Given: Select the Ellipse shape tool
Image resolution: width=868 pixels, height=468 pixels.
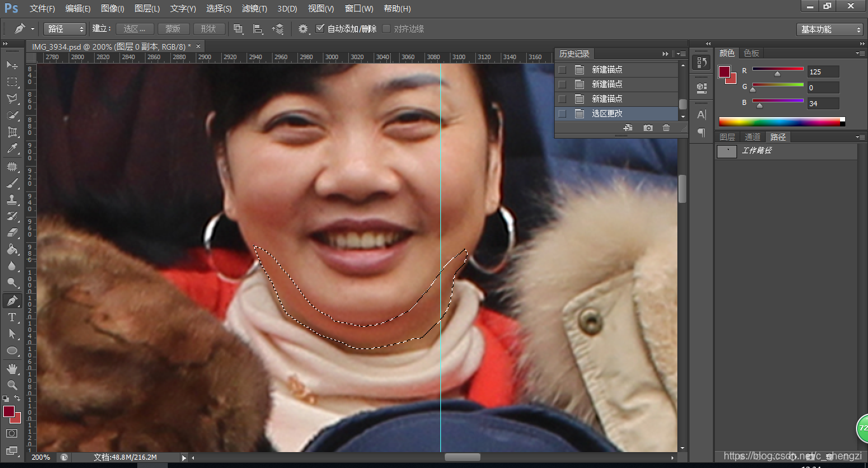Looking at the screenshot, I should click(12, 350).
